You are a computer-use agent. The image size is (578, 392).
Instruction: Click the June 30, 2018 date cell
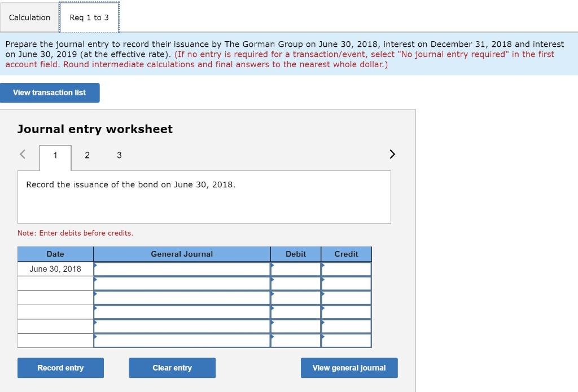pyautogui.click(x=55, y=269)
